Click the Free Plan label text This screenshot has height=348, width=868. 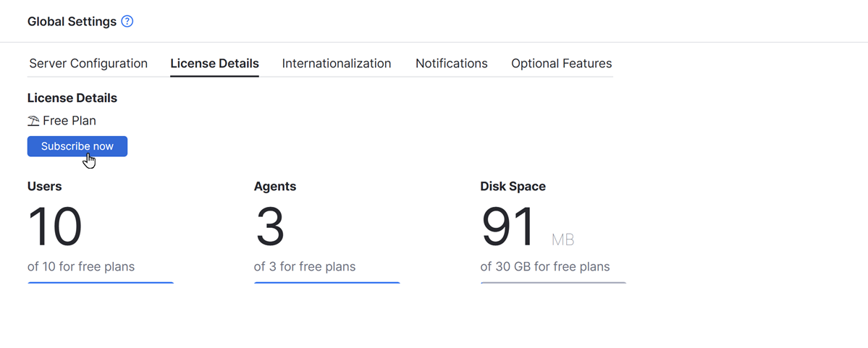pos(69,121)
